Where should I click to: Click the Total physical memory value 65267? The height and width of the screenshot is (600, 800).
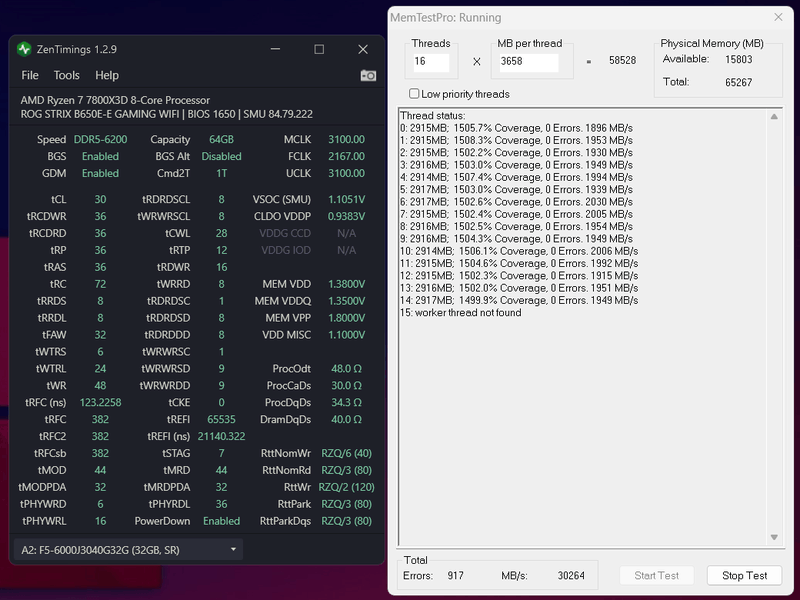click(738, 82)
